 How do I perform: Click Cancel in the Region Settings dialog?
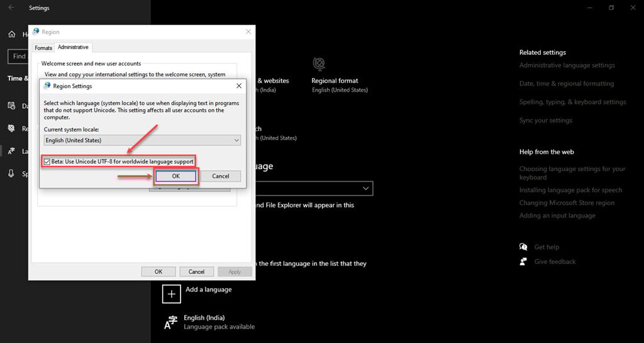[220, 176]
